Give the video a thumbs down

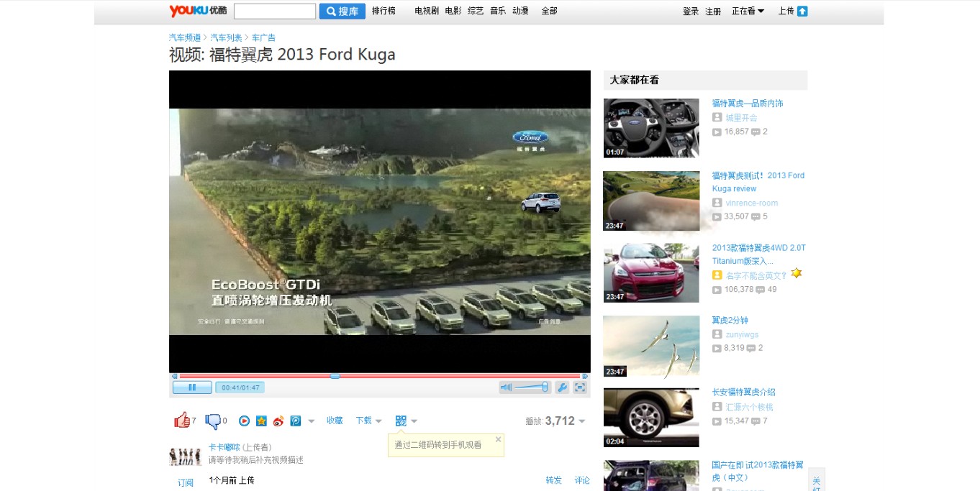coord(213,421)
